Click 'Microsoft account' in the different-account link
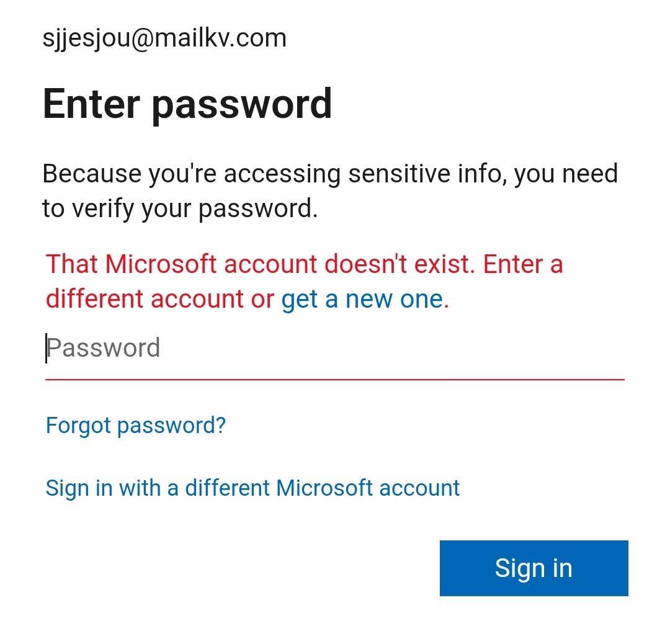This screenshot has height=644, width=670. [368, 488]
